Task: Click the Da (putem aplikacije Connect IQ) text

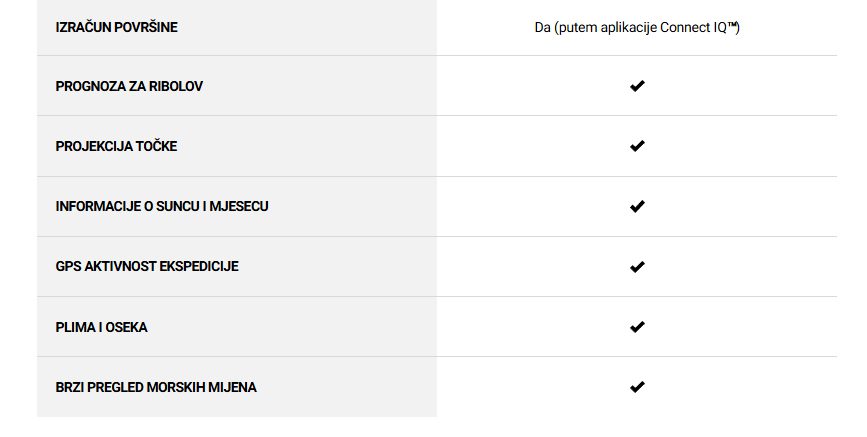Action: (x=637, y=28)
